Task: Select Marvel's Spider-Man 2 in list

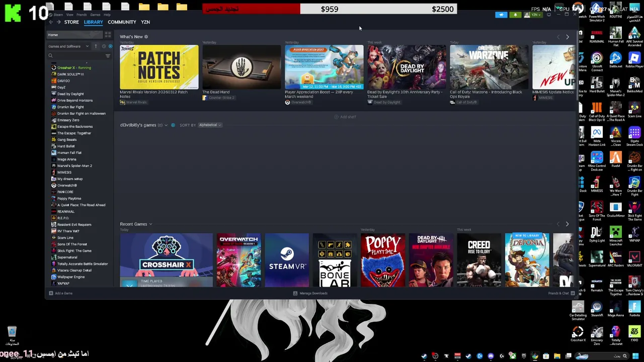Action: click(74, 166)
